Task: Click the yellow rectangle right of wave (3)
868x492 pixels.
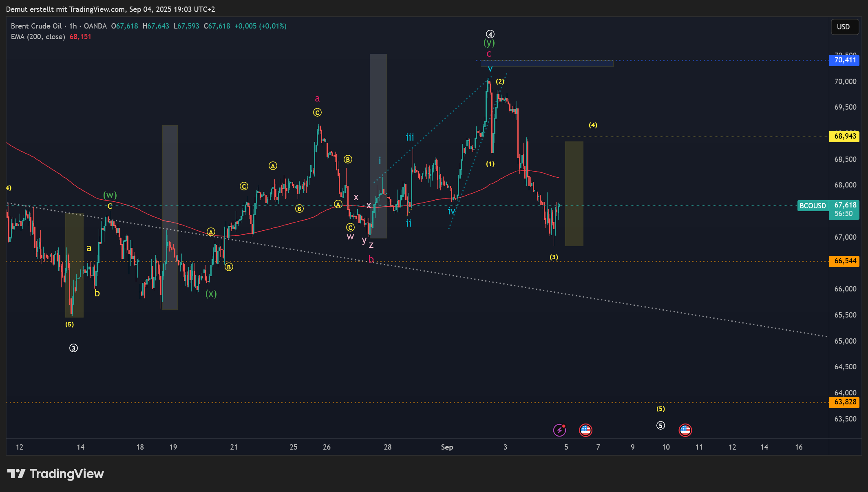Action: click(x=574, y=194)
